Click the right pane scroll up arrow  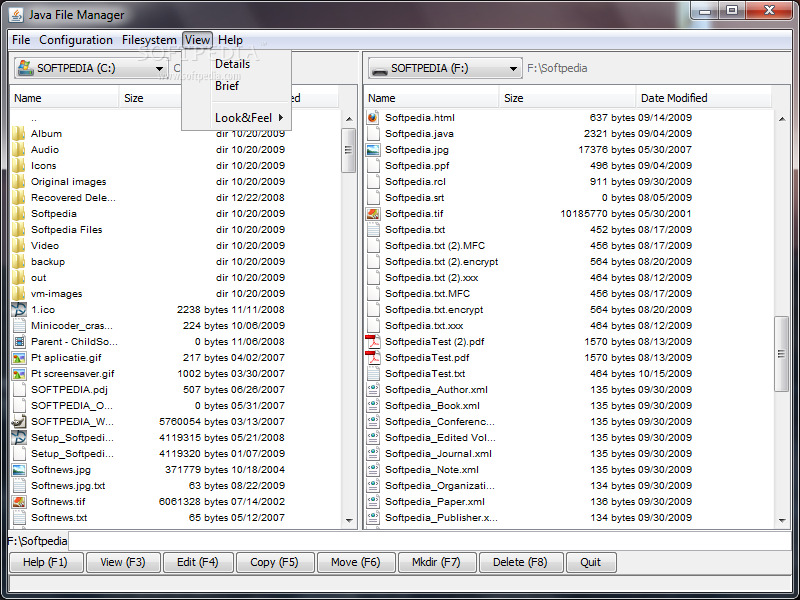tap(782, 119)
